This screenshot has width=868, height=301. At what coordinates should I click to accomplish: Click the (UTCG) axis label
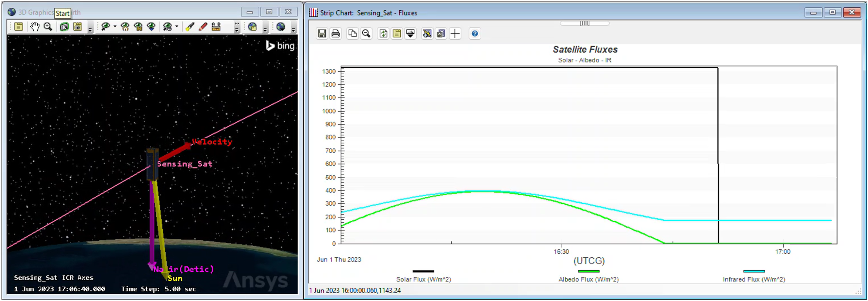589,261
